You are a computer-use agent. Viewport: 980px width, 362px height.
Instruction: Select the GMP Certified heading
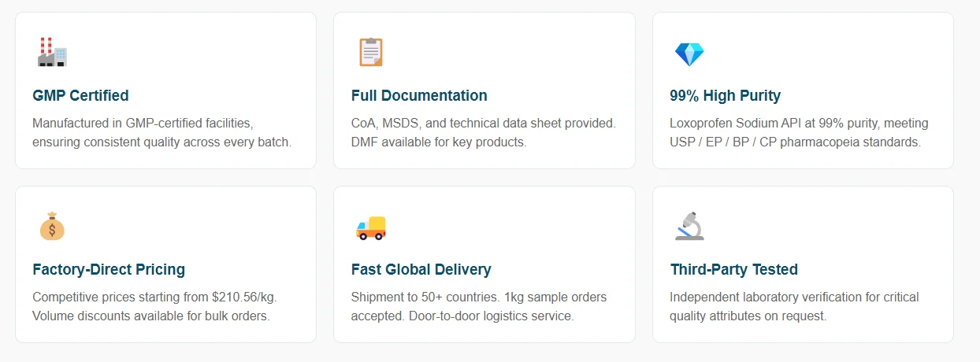point(80,95)
